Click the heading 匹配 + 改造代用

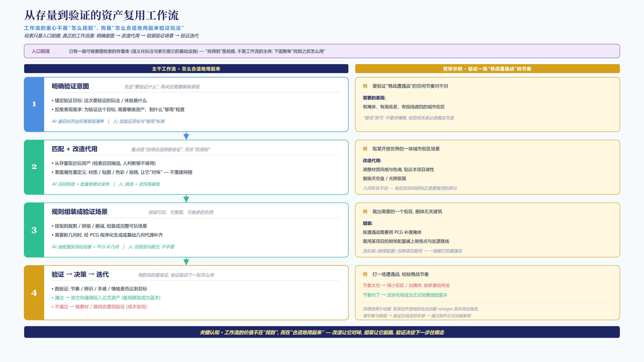click(x=75, y=149)
